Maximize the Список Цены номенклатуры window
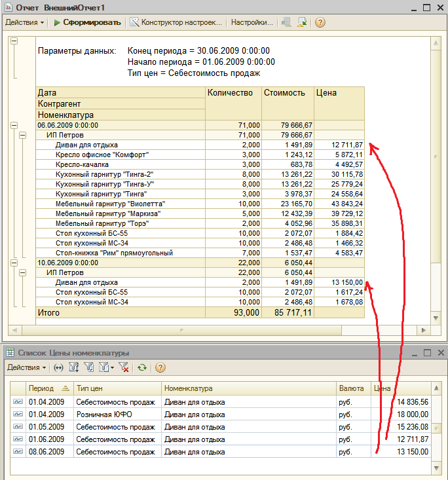Viewport: 448px width, 480px height. click(427, 353)
